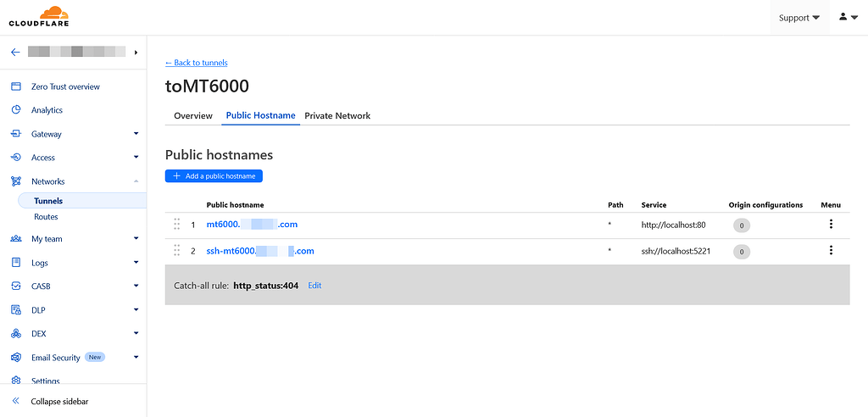Viewport: 868px width, 417px height.
Task: Edit the catch-all rule
Action: (x=314, y=286)
